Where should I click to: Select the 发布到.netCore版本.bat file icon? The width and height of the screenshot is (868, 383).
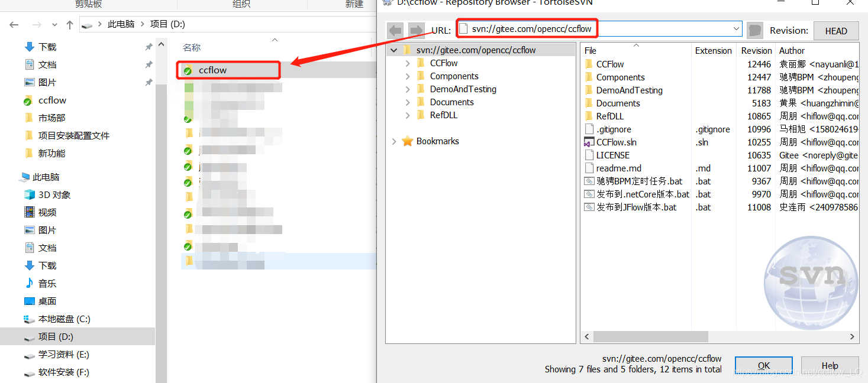coord(589,194)
